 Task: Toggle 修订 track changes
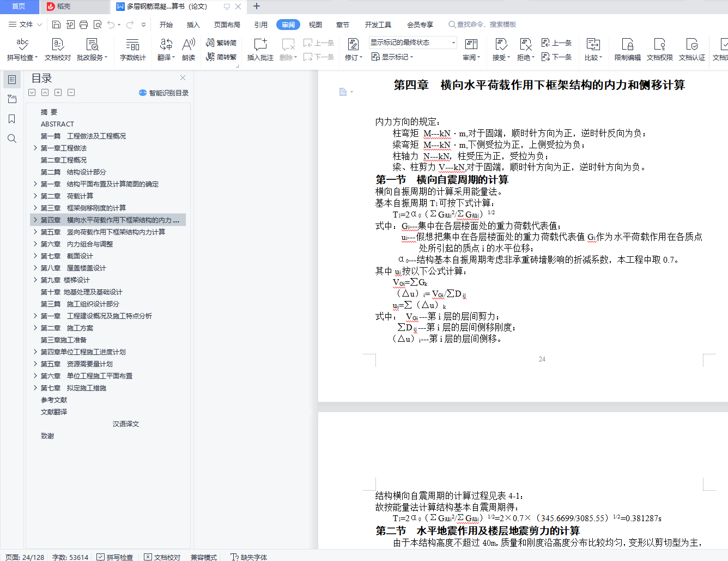354,49
